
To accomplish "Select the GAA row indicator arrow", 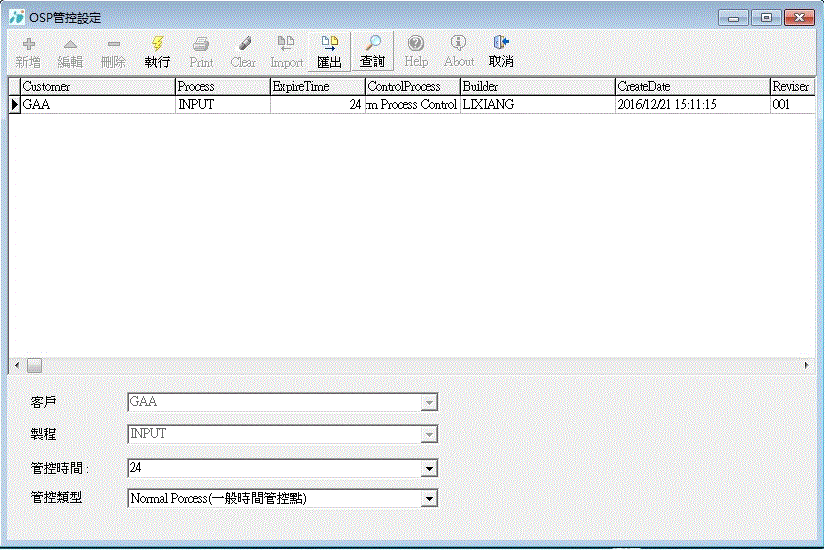I will tap(14, 104).
